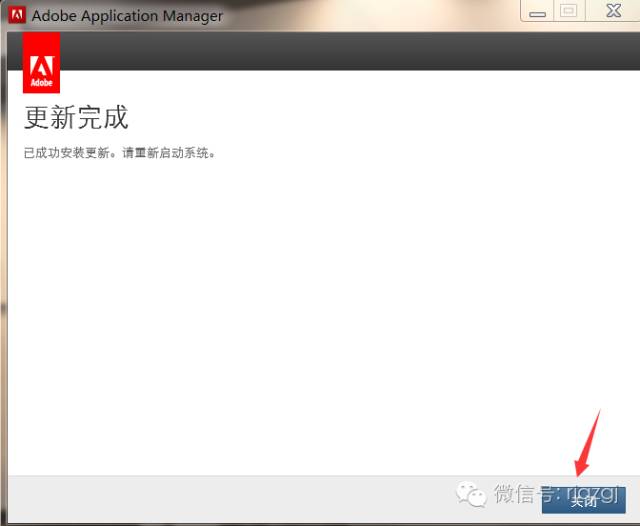This screenshot has height=526, width=640.
Task: Click the small Adobe icon in title bar
Action: pos(16,15)
